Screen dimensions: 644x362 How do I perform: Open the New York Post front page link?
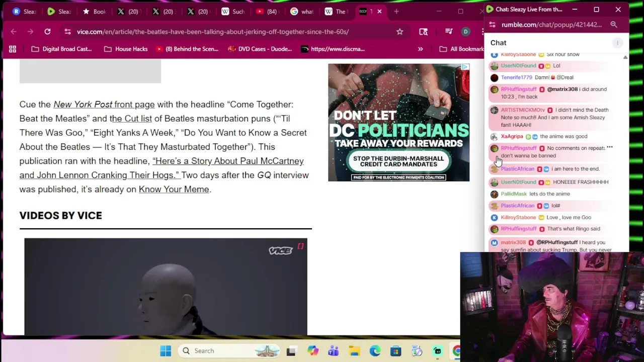point(104,105)
